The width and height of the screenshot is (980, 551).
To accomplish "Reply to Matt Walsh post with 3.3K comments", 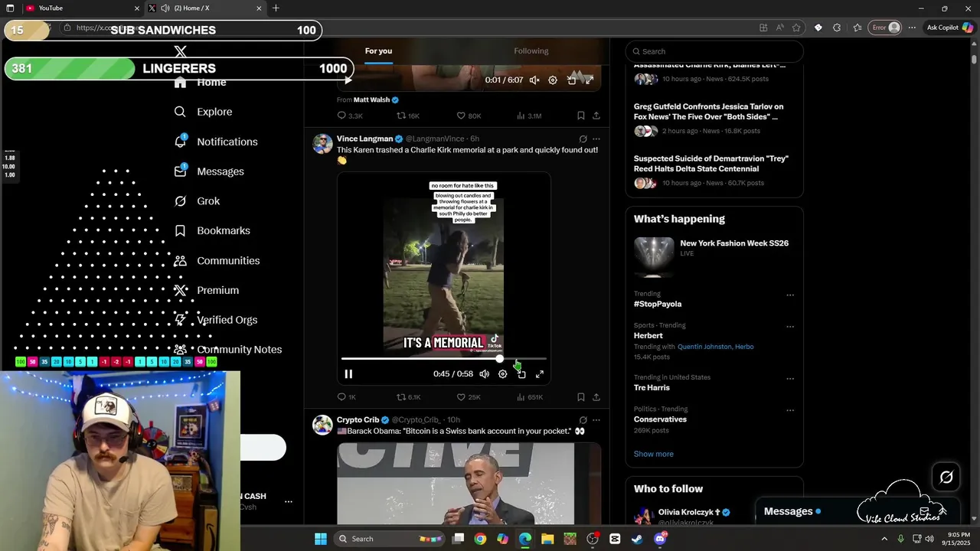I will (350, 116).
